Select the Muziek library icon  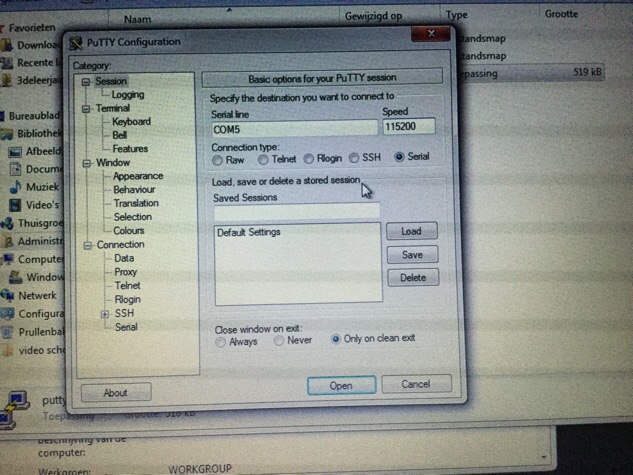pyautogui.click(x=16, y=186)
